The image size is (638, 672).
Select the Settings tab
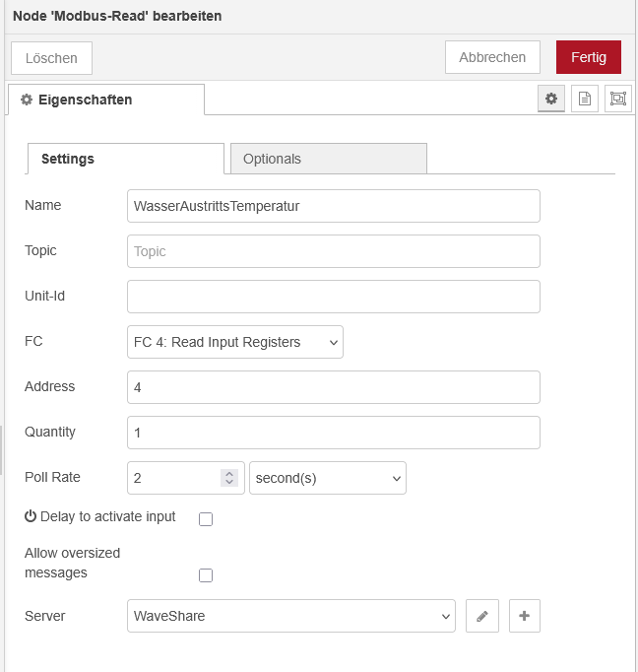tap(126, 159)
